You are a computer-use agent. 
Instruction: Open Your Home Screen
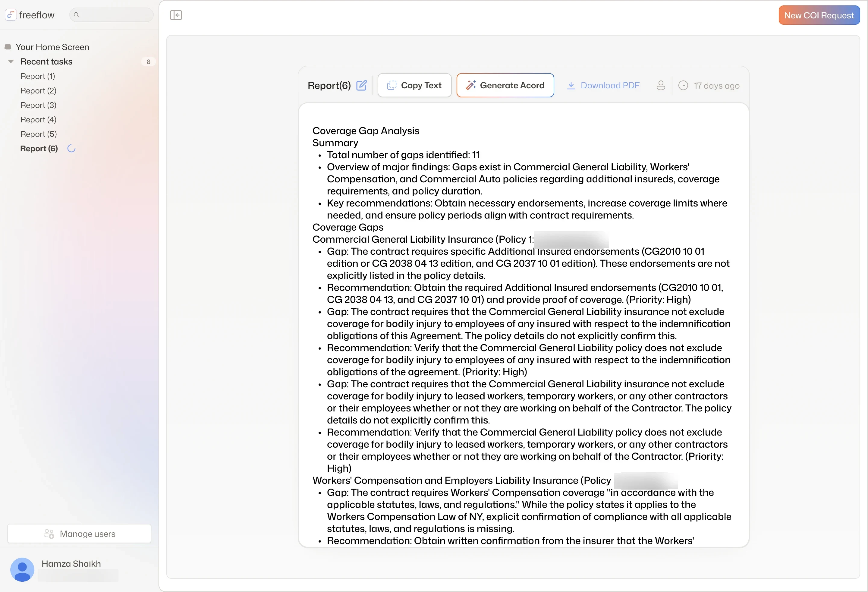pos(52,47)
